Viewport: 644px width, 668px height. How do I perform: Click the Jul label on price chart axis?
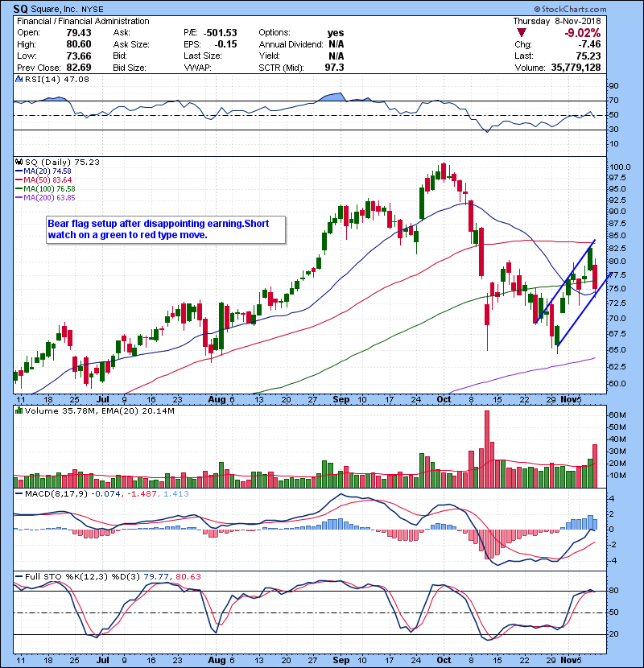[x=102, y=399]
